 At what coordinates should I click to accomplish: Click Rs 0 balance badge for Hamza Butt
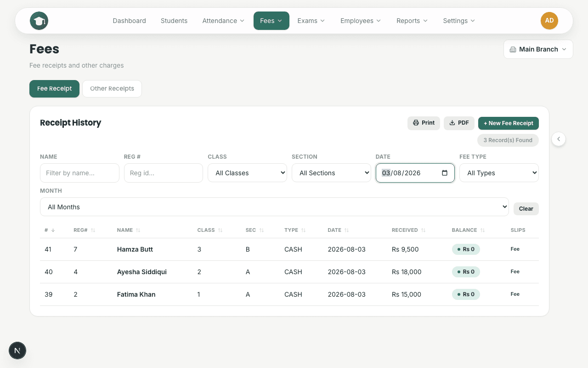tap(466, 249)
